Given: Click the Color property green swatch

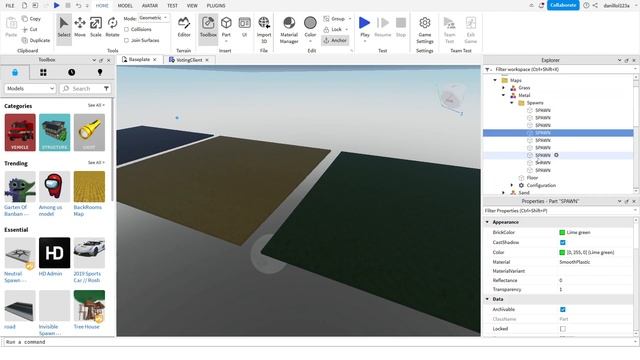Looking at the screenshot, I should tap(562, 252).
